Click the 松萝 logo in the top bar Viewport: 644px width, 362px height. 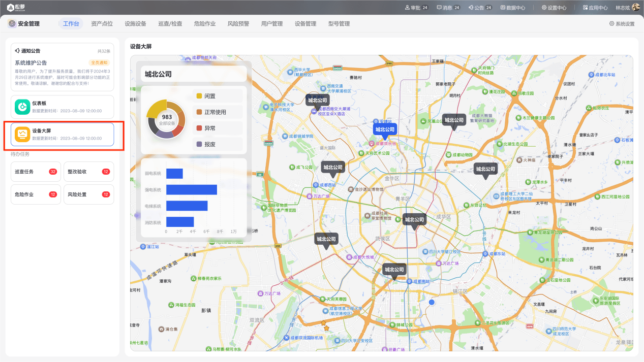15,8
